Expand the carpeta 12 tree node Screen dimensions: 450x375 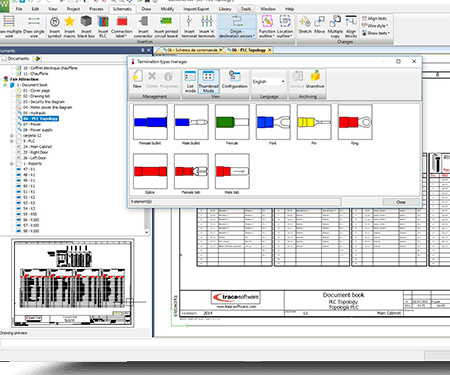click(x=12, y=136)
